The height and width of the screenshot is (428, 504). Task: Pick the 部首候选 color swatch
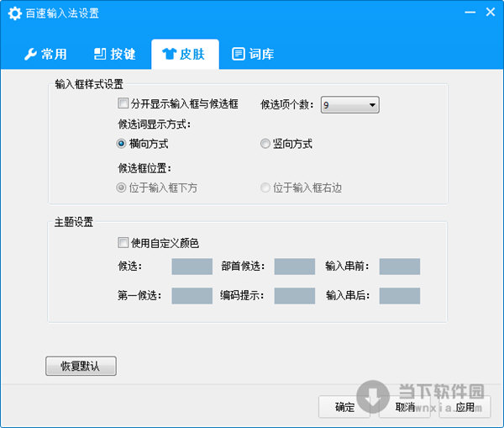point(294,267)
